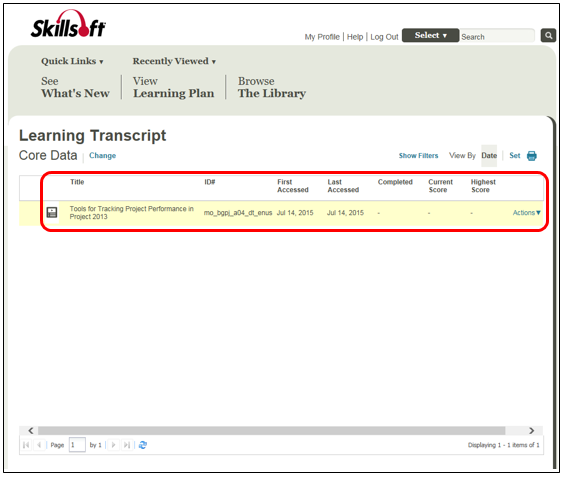Click the search magnifier icon

coord(548,36)
